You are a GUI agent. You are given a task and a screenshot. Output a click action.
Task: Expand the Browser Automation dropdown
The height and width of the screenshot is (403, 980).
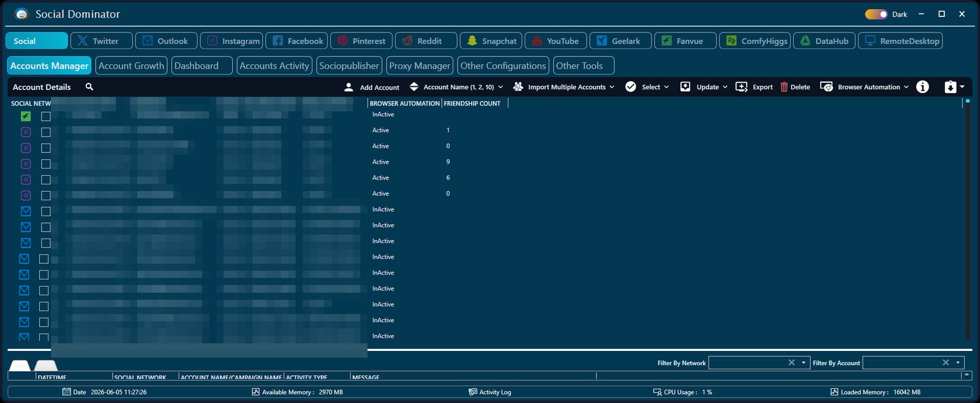coord(864,87)
